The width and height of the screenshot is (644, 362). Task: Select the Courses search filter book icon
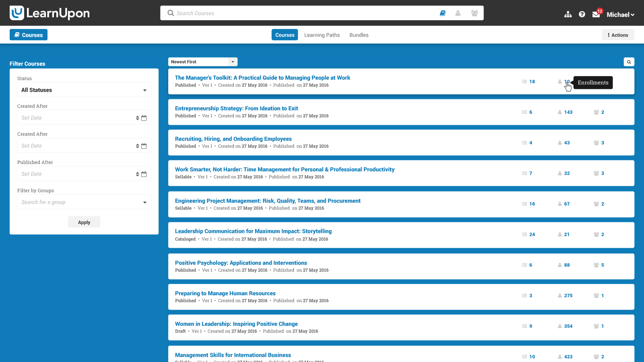coord(443,13)
